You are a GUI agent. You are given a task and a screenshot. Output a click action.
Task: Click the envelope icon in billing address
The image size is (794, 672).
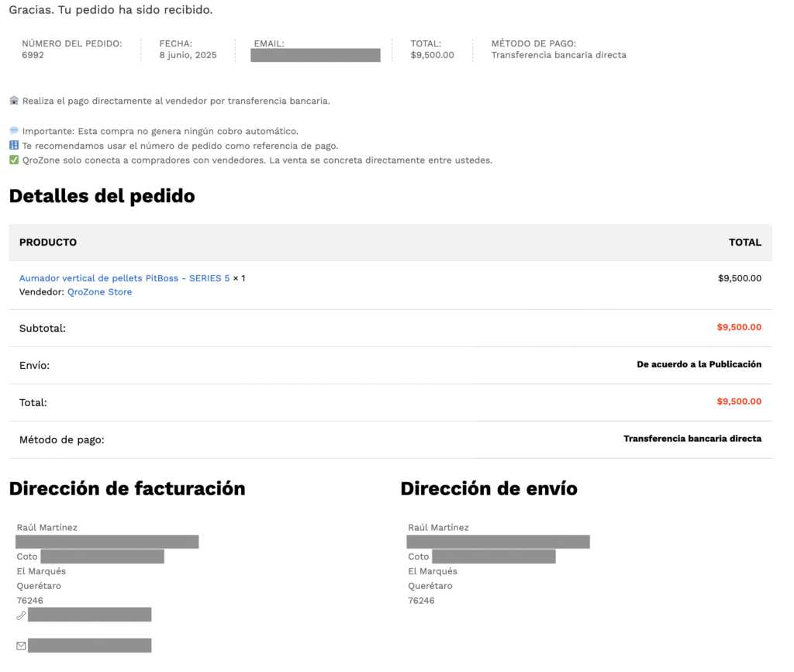pos(21,646)
